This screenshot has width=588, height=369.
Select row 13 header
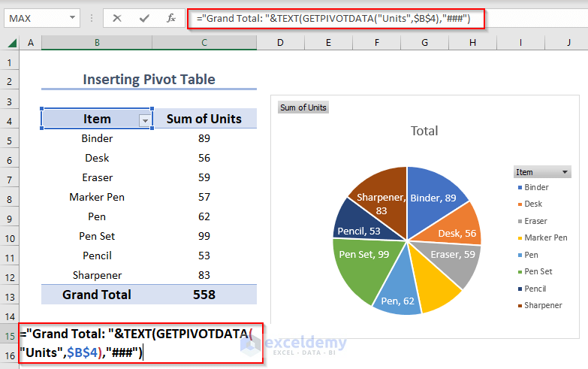(x=11, y=295)
